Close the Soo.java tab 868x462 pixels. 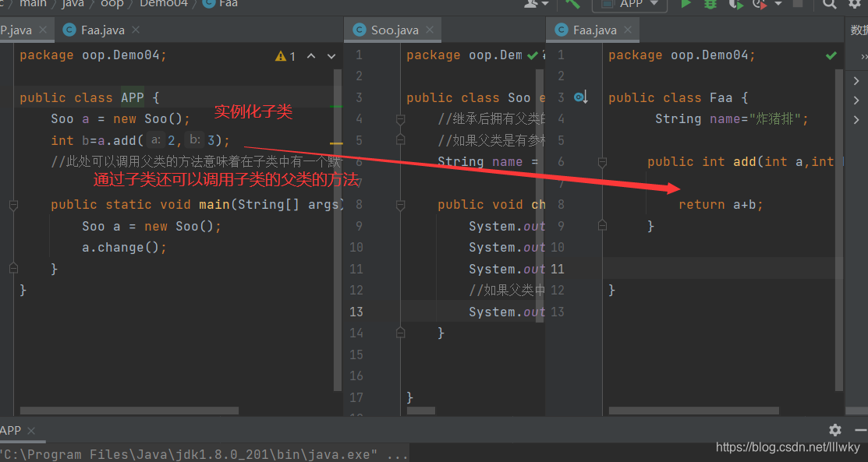430,30
